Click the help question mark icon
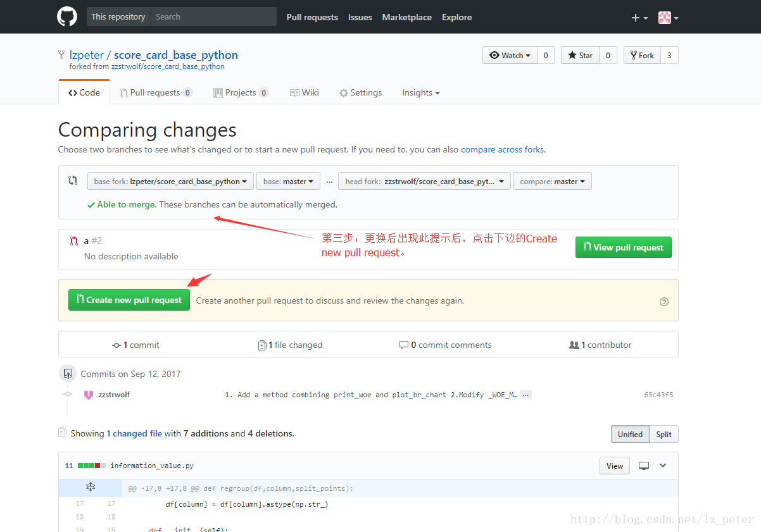The height and width of the screenshot is (532, 761). pos(664,302)
